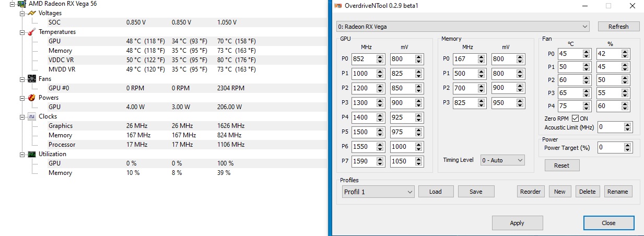Collapse the AMD Radeon RX Vega 56 node
The width and height of the screenshot is (644, 236).
[12, 4]
